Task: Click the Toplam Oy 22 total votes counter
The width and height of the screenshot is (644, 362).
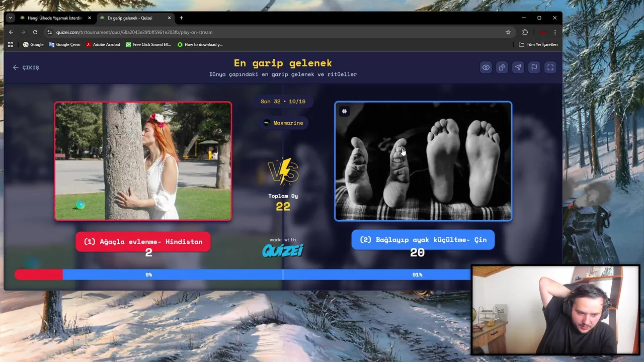Action: point(283,202)
